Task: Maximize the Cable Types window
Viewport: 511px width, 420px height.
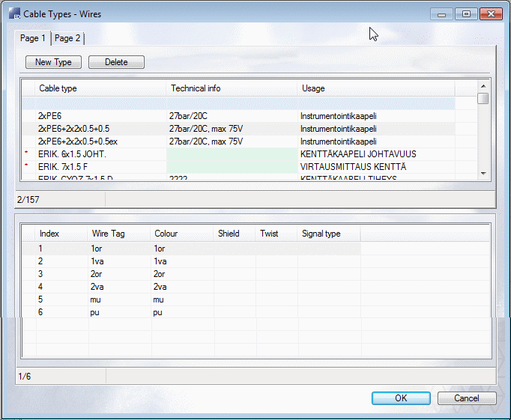Action: [x=466, y=13]
